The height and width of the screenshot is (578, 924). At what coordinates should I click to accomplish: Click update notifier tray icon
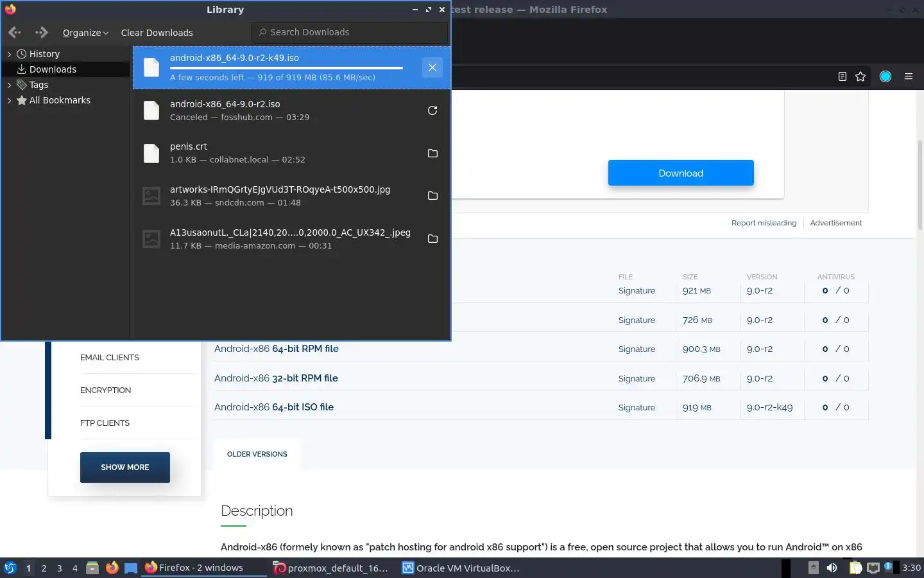coord(889,567)
